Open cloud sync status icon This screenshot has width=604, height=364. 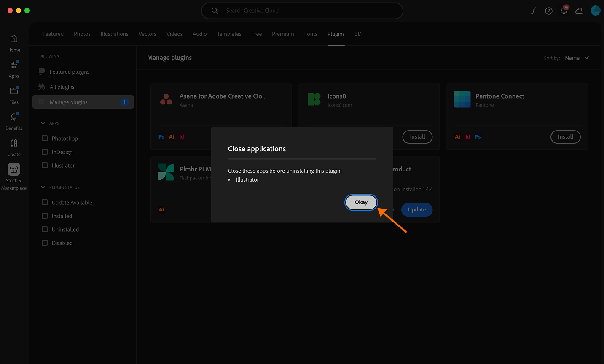tap(579, 11)
